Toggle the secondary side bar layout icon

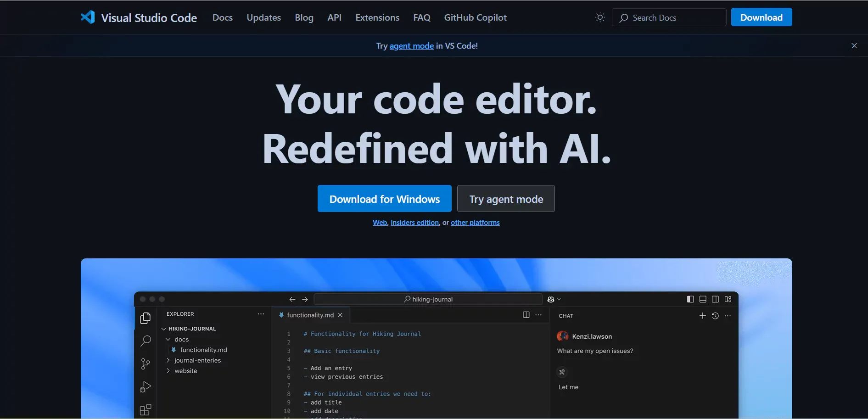click(715, 299)
